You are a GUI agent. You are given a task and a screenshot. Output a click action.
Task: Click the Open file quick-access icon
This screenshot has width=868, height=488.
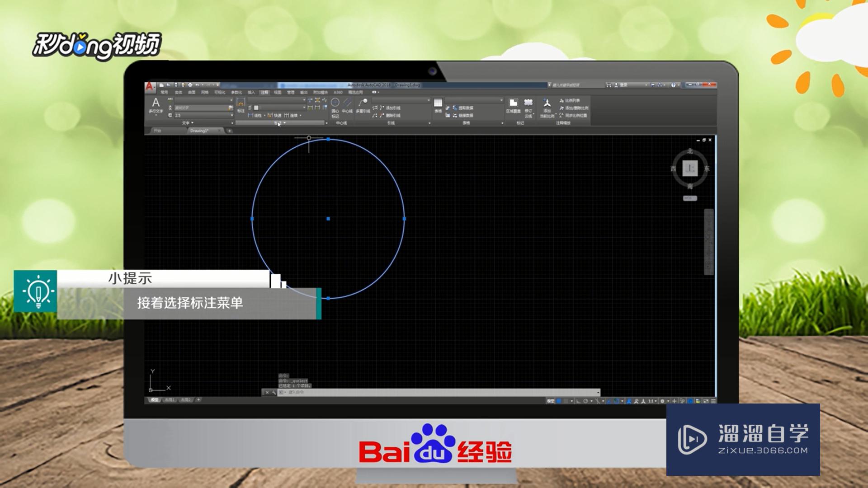click(x=168, y=85)
